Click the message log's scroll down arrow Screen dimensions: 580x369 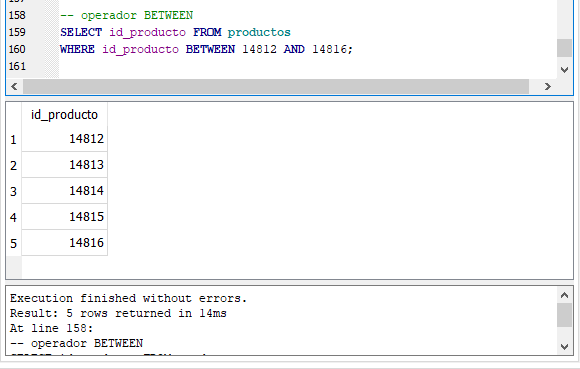click(x=564, y=347)
